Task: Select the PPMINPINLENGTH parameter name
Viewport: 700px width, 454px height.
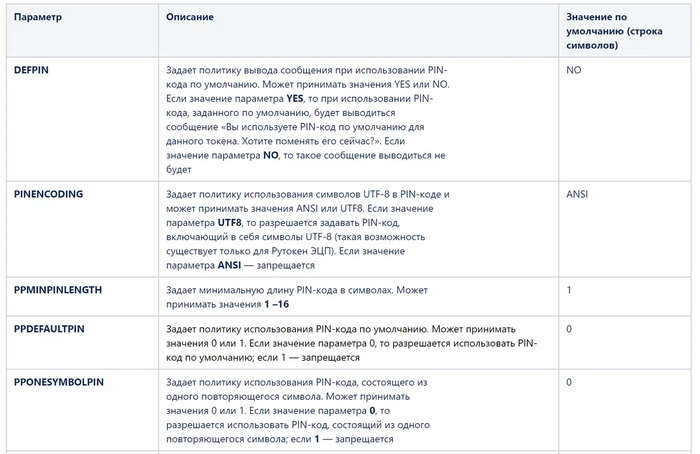Action: tap(58, 290)
